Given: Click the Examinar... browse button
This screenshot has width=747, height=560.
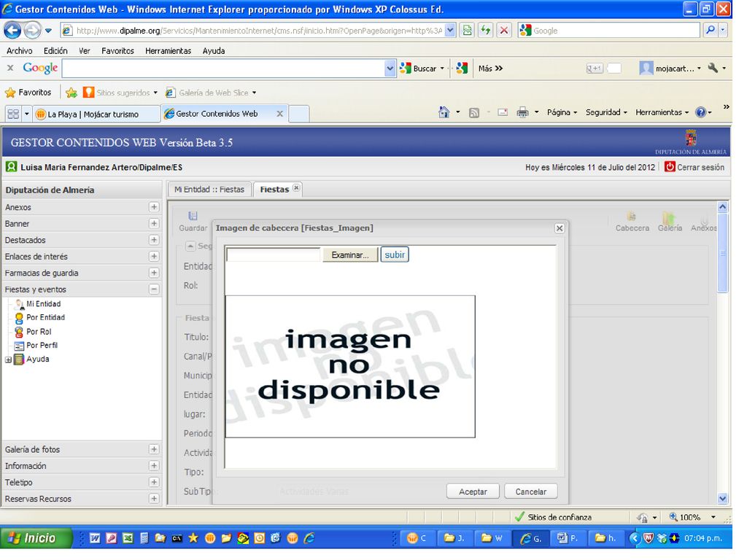Looking at the screenshot, I should [x=350, y=254].
